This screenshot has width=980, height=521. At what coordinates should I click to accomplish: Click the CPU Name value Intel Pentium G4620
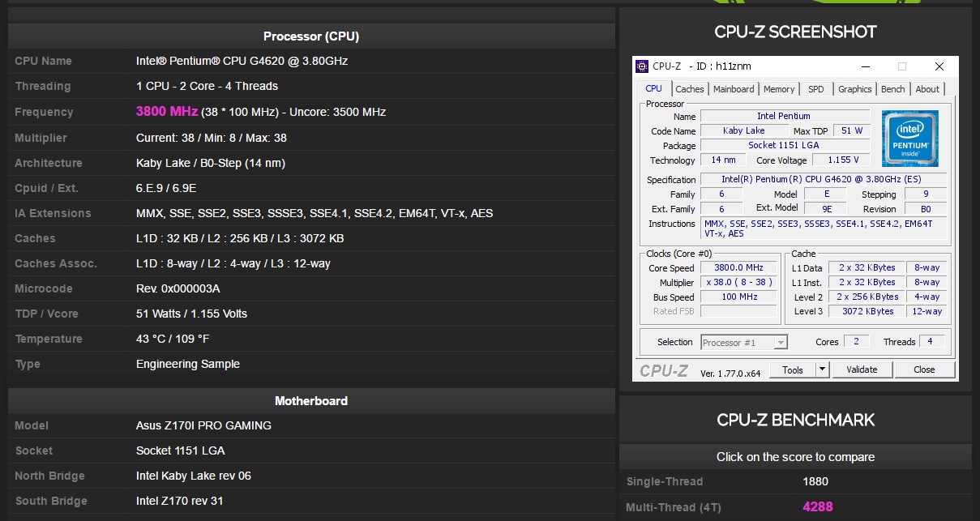coord(242,61)
